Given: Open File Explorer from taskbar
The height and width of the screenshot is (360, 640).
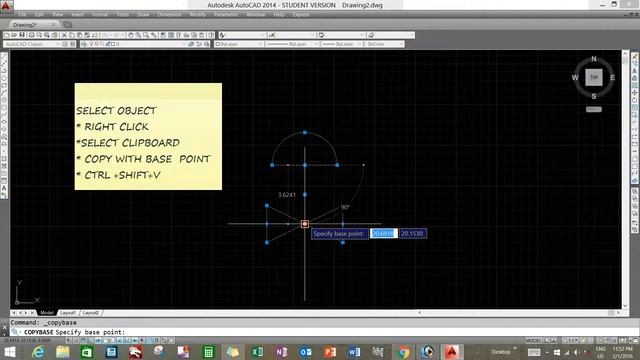Looking at the screenshot, I should point(62,352).
